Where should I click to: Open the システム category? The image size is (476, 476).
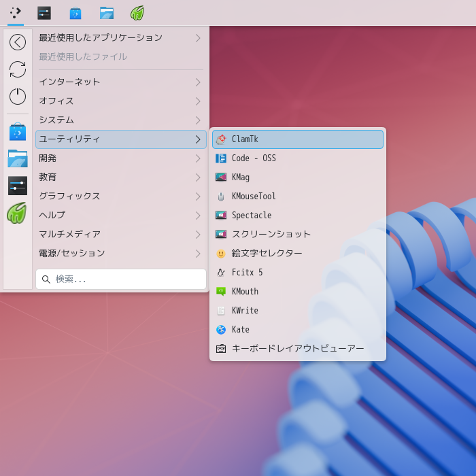click(x=121, y=120)
